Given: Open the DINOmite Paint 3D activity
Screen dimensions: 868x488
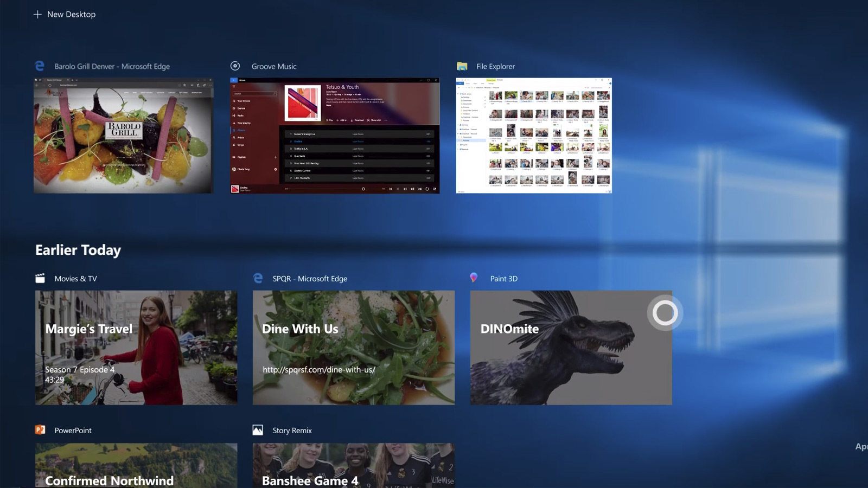Looking at the screenshot, I should tap(571, 348).
